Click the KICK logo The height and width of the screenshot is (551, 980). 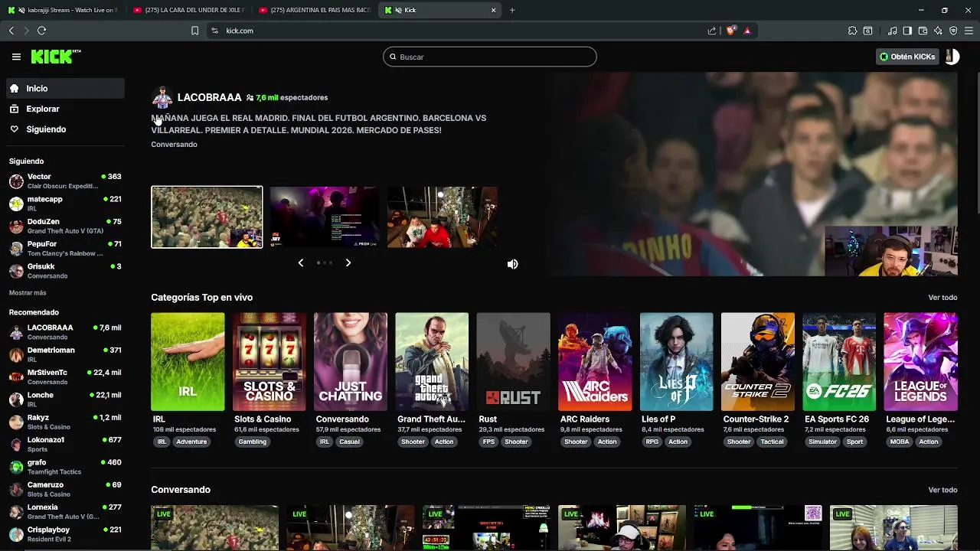pyautogui.click(x=55, y=57)
